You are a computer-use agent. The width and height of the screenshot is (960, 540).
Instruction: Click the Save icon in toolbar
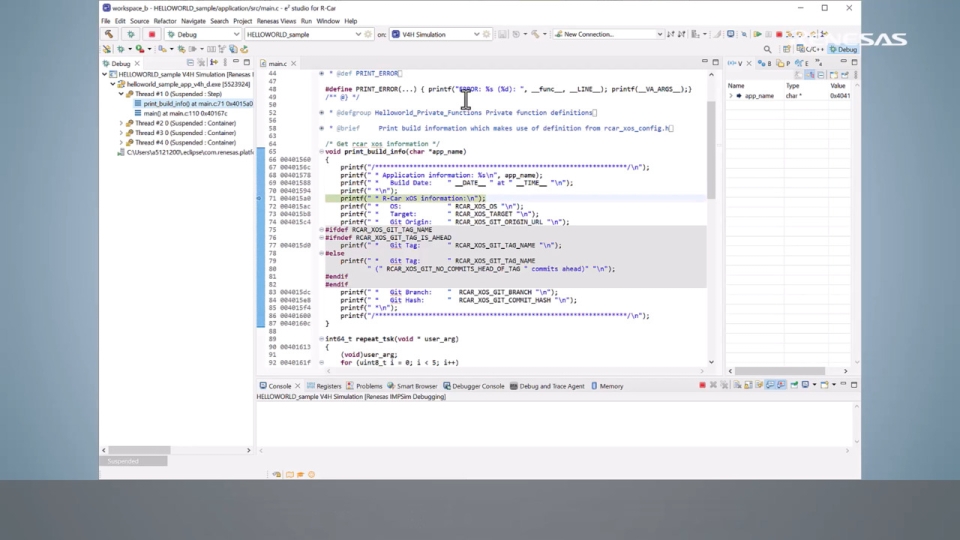coord(503,34)
